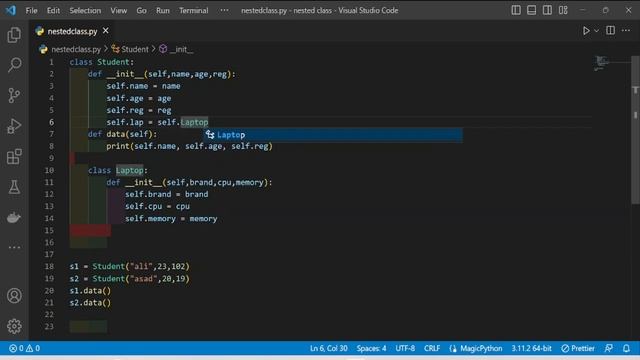Click s1 = Student("ali",23,102) line
This screenshot has height=360, width=640.
129,267
